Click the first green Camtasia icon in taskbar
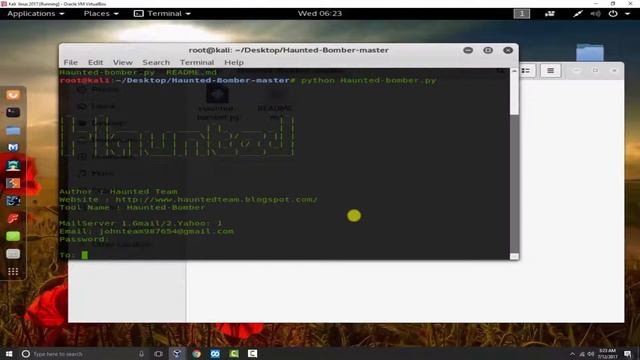The height and width of the screenshot is (360, 640). (234, 353)
